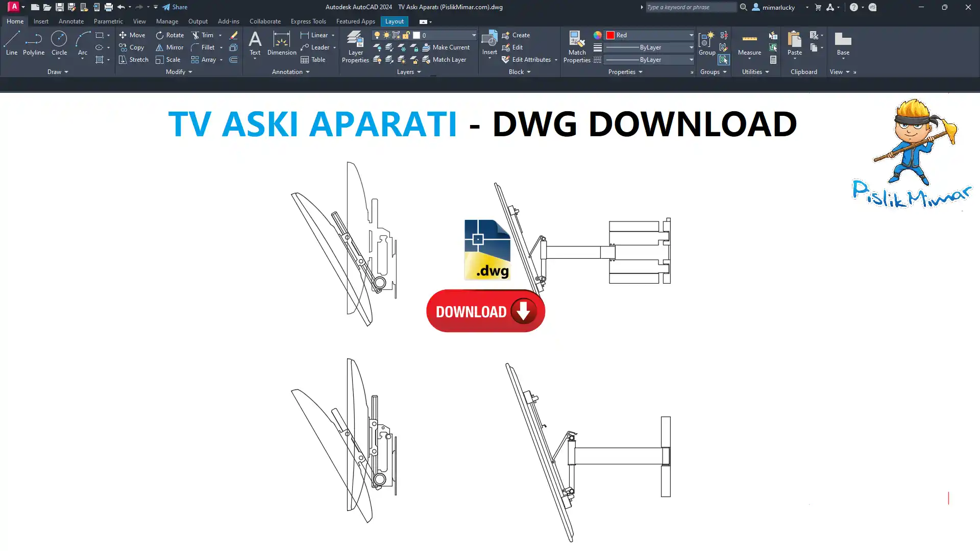Select the Measure utility

(x=749, y=43)
